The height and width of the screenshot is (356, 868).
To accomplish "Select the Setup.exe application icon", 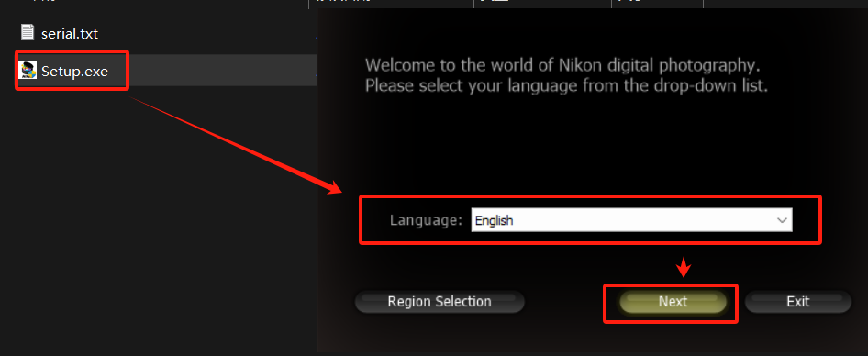I will tap(28, 71).
